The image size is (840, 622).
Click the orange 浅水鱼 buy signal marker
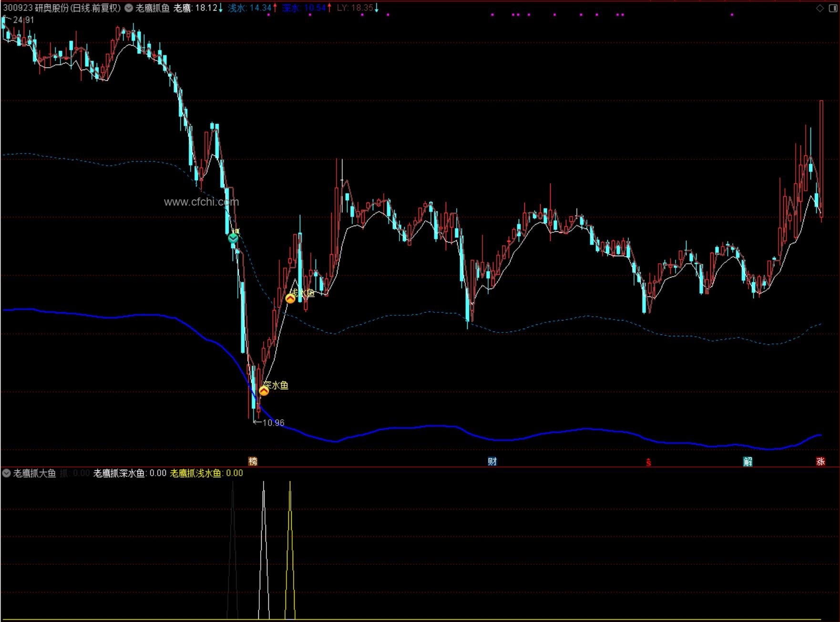coord(290,299)
